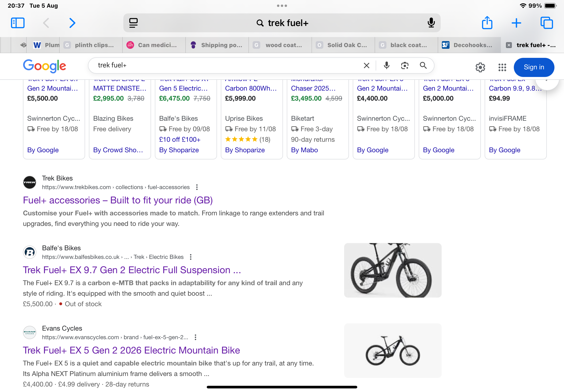564x392 pixels.
Task: Open Fuel+ accessories result link
Action: coord(118,200)
